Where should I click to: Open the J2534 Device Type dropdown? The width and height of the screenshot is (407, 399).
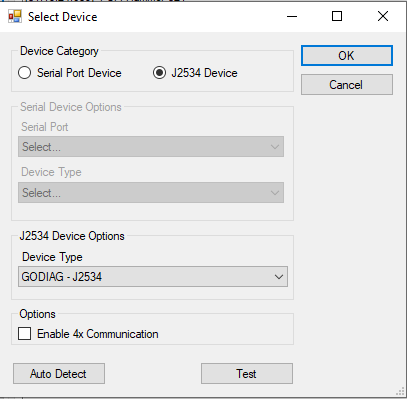coord(153,277)
